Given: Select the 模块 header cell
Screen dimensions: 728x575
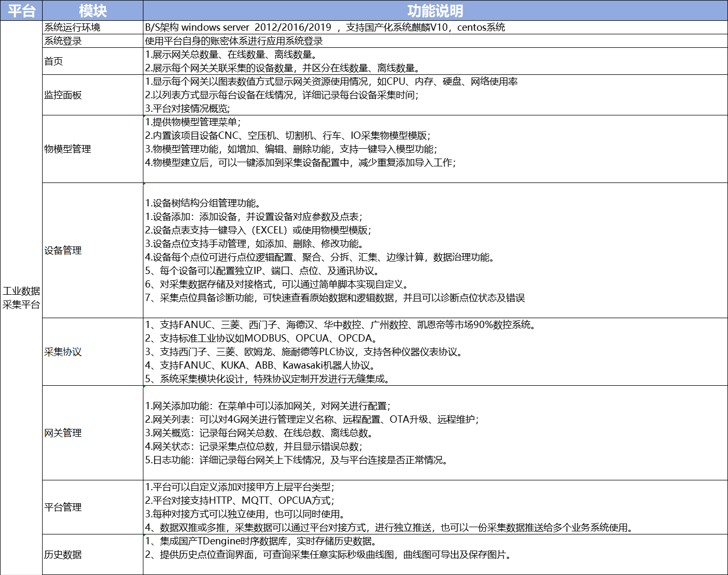Looking at the screenshot, I should tap(92, 10).
